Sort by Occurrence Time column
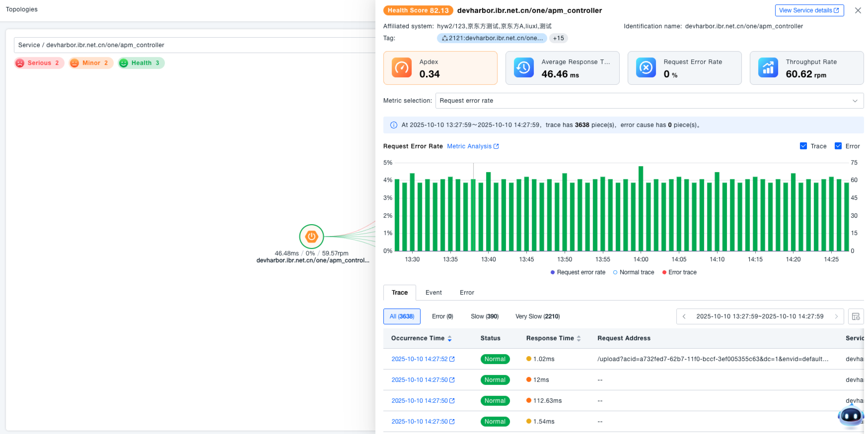 click(x=449, y=338)
